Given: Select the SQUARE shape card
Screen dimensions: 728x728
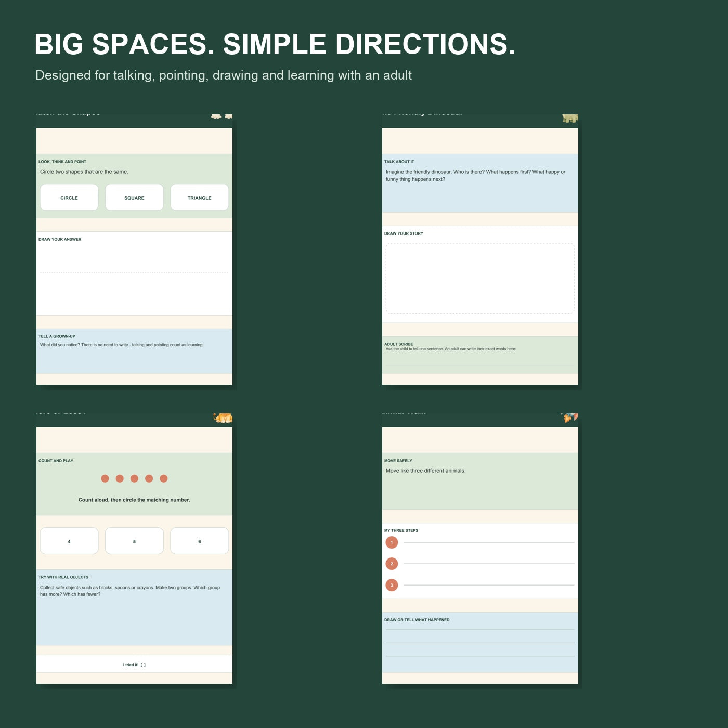Looking at the screenshot, I should pos(134,197).
